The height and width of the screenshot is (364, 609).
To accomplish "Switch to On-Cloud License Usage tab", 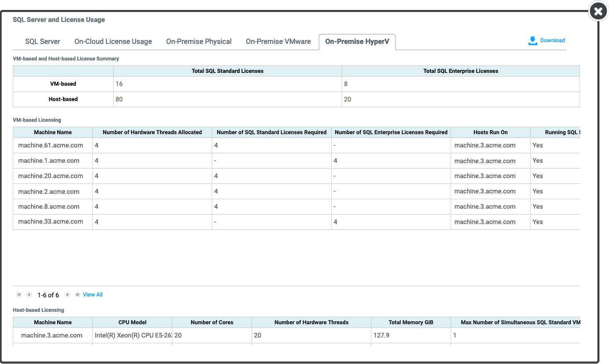I will tap(113, 41).
